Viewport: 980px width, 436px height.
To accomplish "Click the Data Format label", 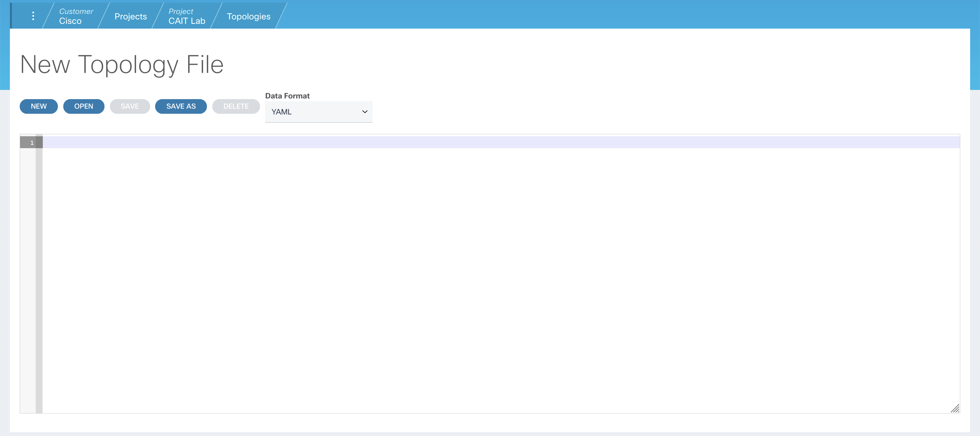I will [287, 96].
